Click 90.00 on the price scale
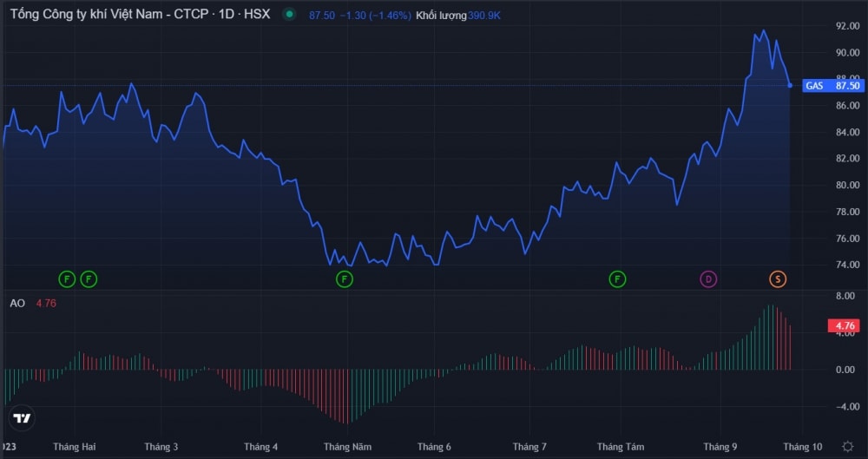The height and width of the screenshot is (459, 868). [847, 53]
